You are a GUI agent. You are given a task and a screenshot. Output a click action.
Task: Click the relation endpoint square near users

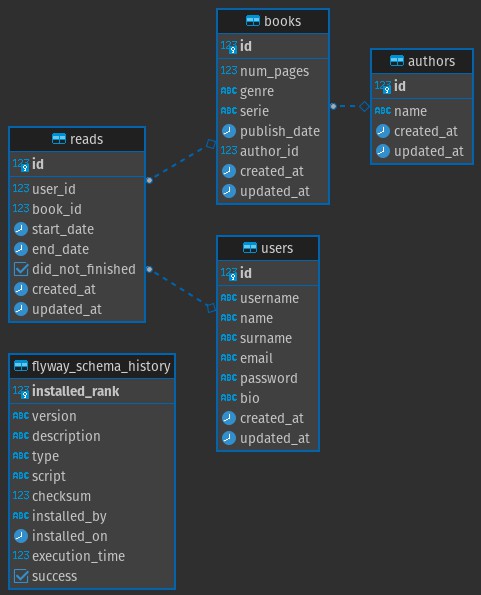(211, 307)
